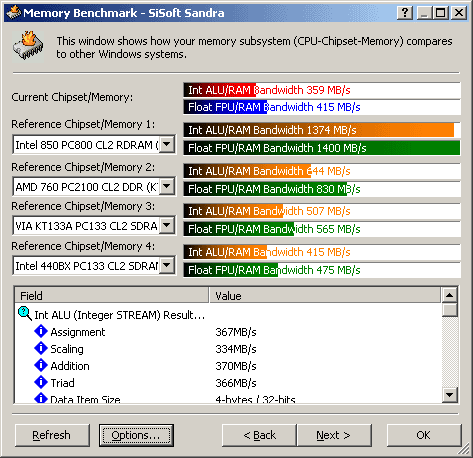
Task: Open the Options dialog button
Action: pyautogui.click(x=136, y=435)
